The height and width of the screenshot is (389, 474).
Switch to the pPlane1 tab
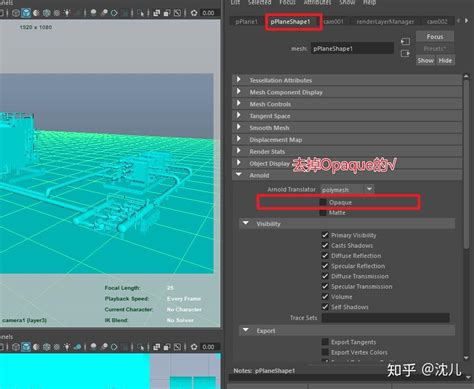pyautogui.click(x=247, y=22)
